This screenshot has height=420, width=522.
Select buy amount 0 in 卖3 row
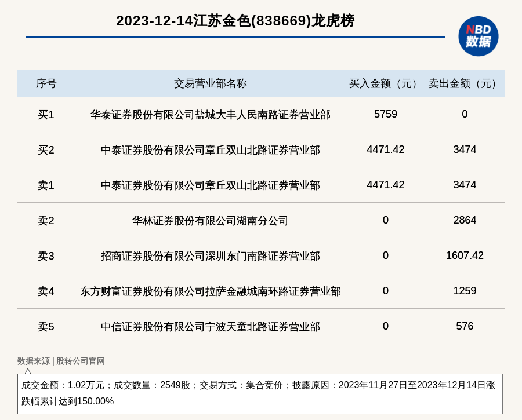pos(386,255)
